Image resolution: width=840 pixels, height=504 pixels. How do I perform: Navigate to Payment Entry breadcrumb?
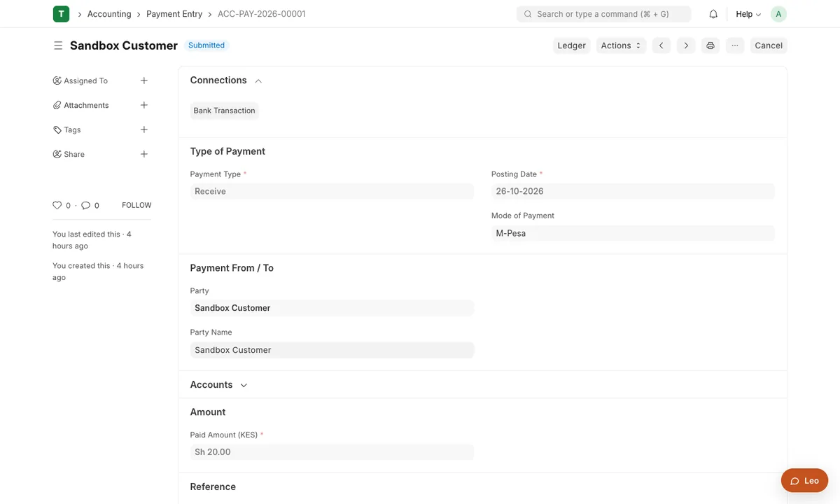click(x=174, y=14)
